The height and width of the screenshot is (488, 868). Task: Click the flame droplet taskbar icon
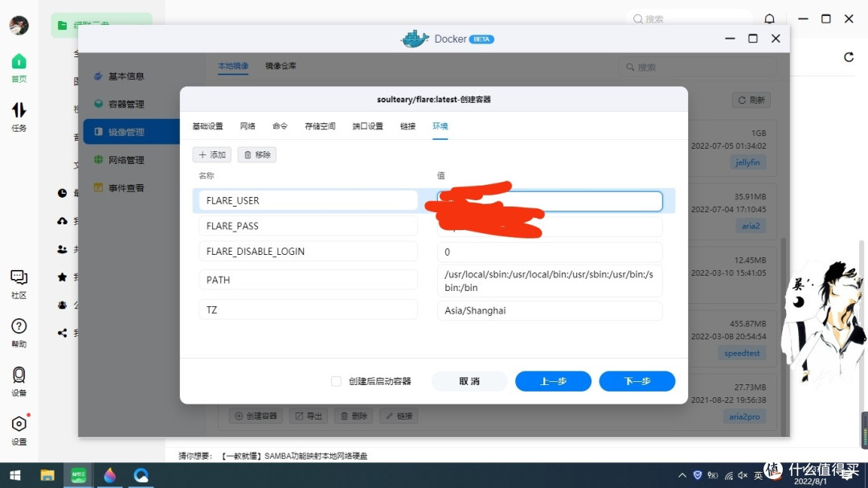click(109, 475)
